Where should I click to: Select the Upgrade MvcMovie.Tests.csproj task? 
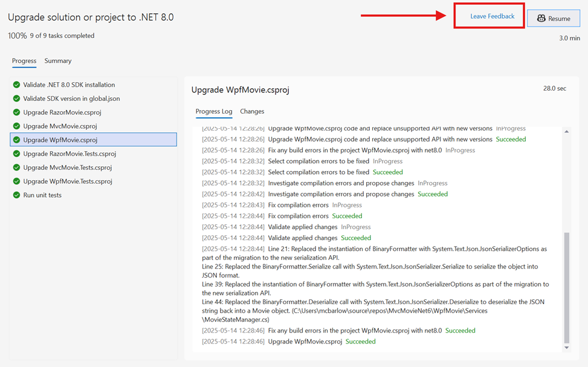(x=68, y=167)
